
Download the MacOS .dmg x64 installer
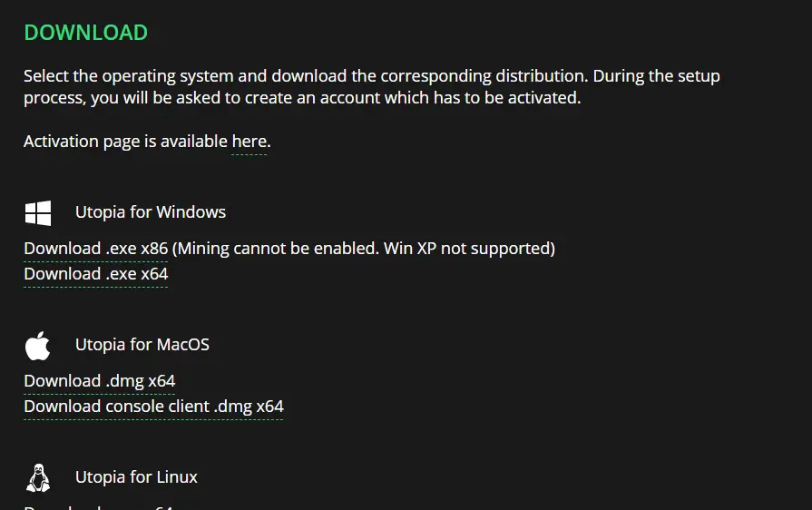tap(100, 381)
